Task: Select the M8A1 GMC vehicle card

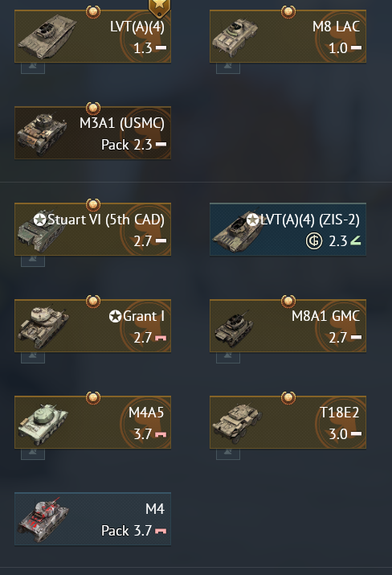Action: (x=288, y=326)
